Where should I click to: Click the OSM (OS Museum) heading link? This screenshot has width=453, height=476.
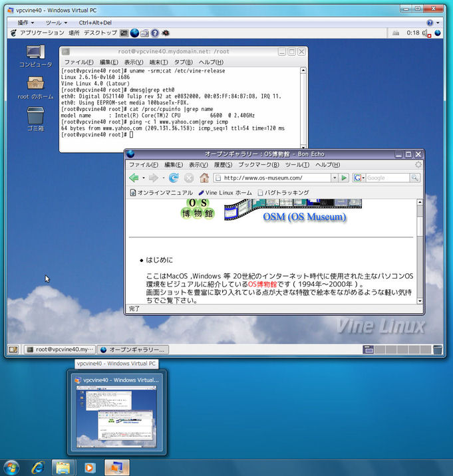(x=305, y=217)
